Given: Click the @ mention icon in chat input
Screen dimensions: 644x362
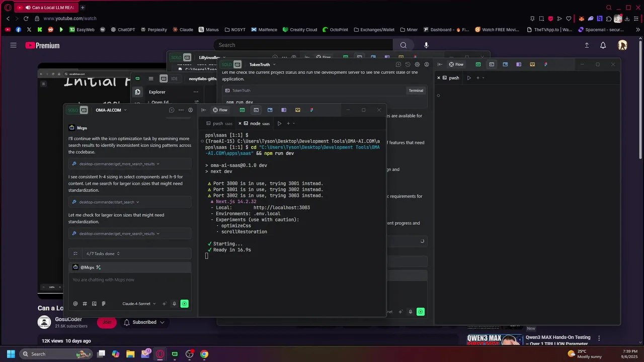Looking at the screenshot, I should coord(75,304).
